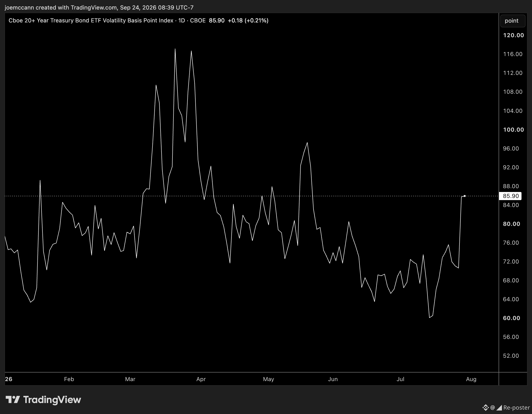Click the 85.90 current price label
532x414 pixels.
[x=510, y=196]
